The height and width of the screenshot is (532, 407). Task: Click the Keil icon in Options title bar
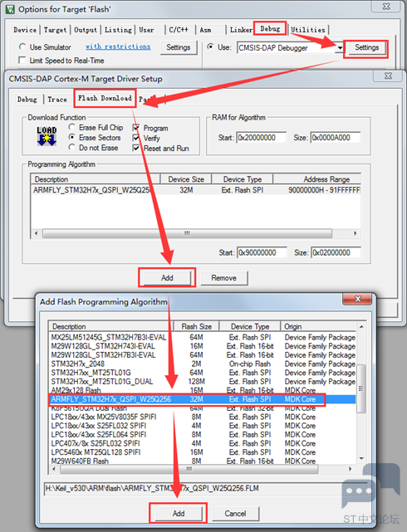(10, 9)
